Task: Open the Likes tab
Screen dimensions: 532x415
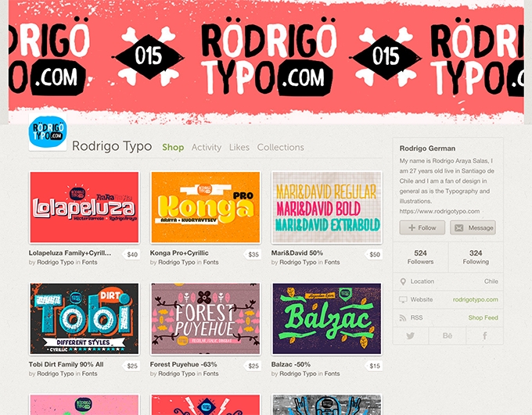Action: pyautogui.click(x=239, y=147)
